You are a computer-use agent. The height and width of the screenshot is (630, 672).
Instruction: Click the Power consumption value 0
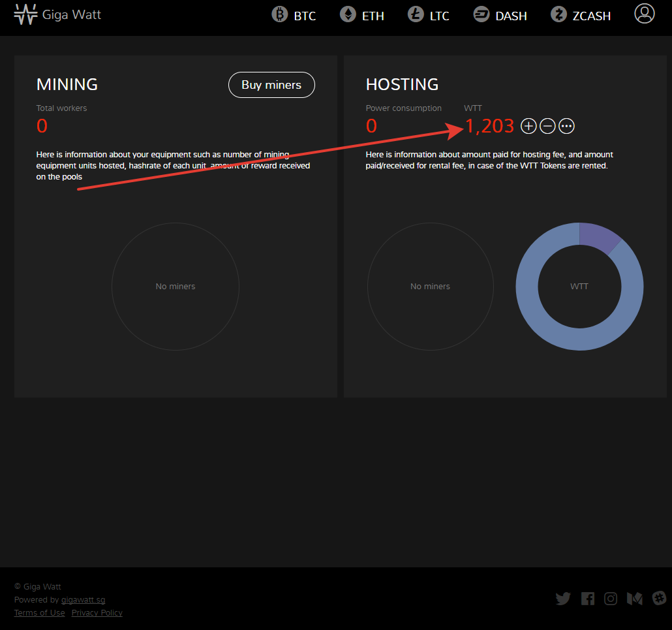pos(371,126)
